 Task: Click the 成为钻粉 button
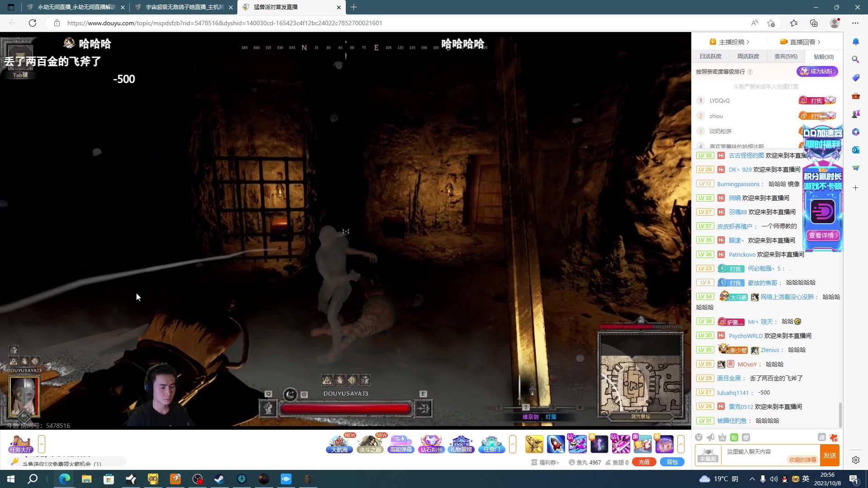tap(817, 71)
